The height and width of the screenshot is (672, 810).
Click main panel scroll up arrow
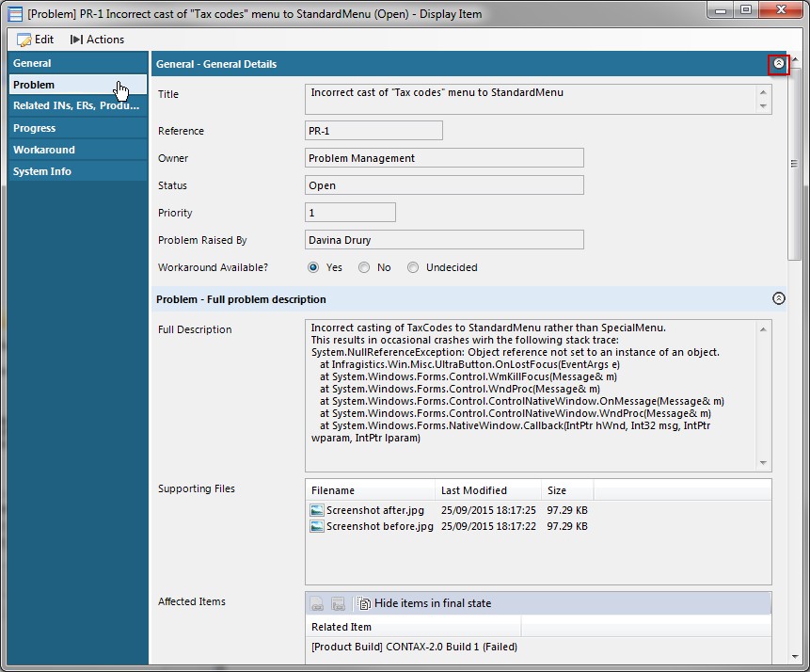tap(794, 59)
